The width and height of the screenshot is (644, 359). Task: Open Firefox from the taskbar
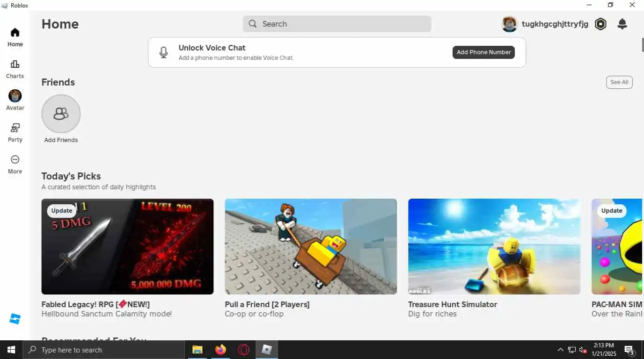click(x=220, y=350)
